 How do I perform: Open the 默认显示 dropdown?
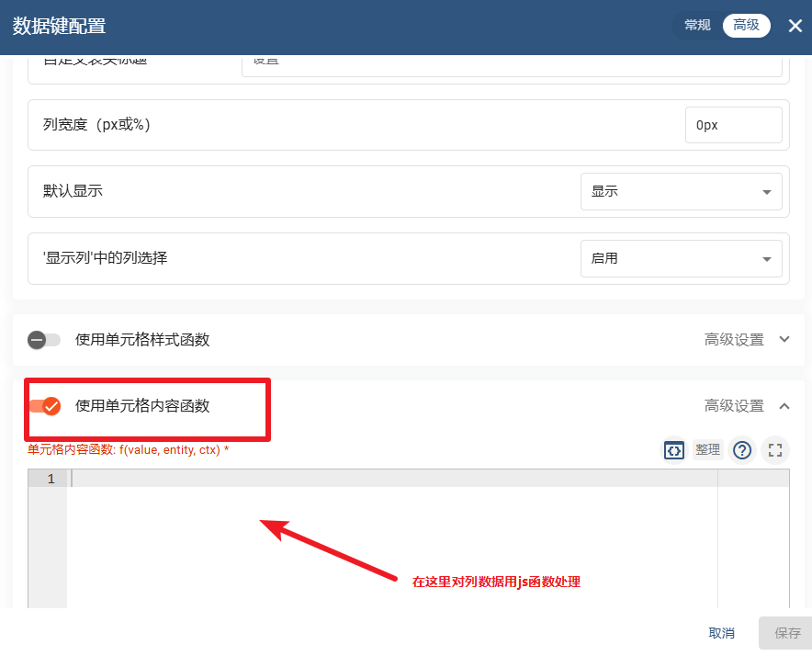coord(681,191)
